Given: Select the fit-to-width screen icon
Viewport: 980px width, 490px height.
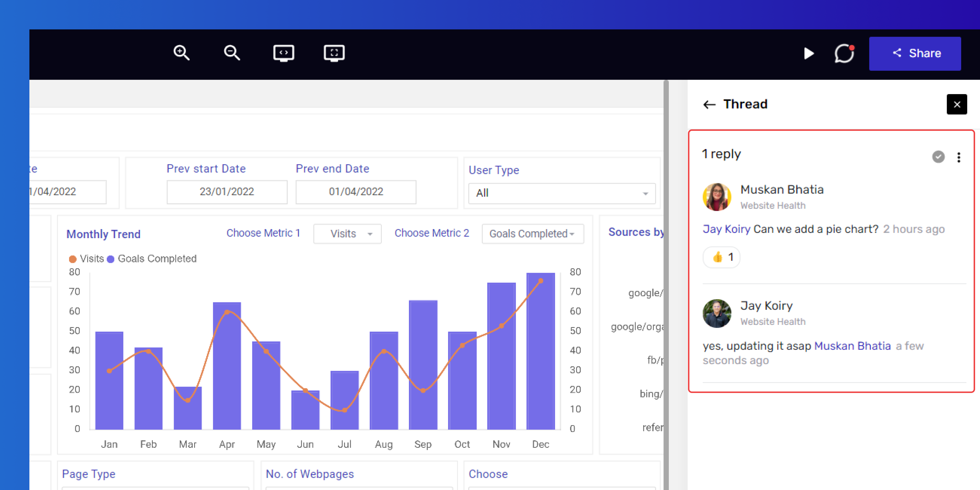Looking at the screenshot, I should pyautogui.click(x=283, y=53).
